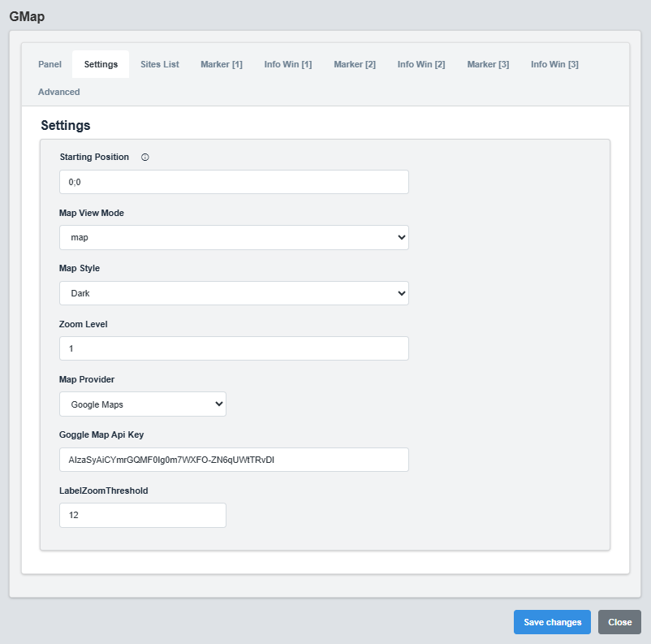Viewport: 651px width, 644px height.
Task: Select the Settings tab
Action: click(x=100, y=64)
